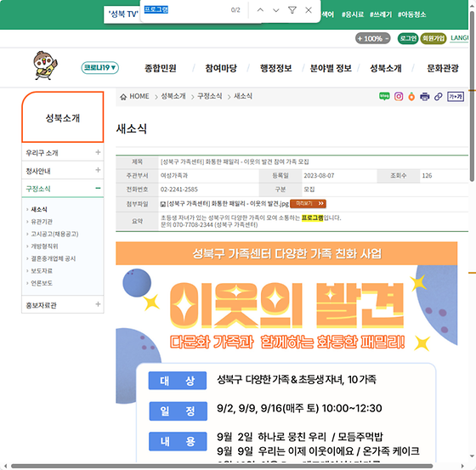
Task: Click registration date 2023-08-07
Action: 319,176
